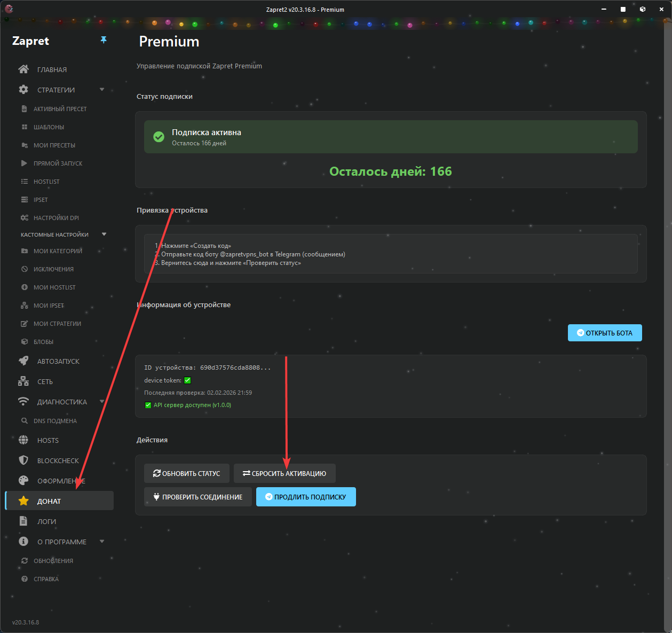
Task: Click the info icon of О ПРОГРАММЕ
Action: click(x=23, y=542)
